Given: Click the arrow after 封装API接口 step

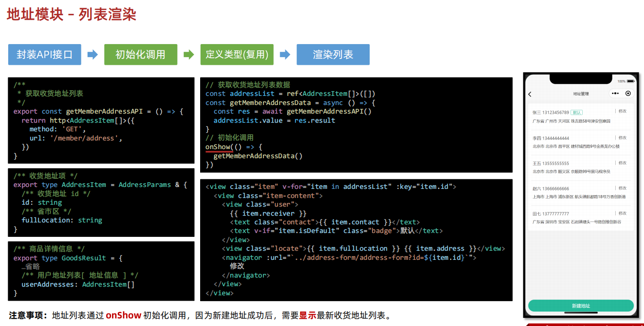Looking at the screenshot, I should [x=92, y=55].
